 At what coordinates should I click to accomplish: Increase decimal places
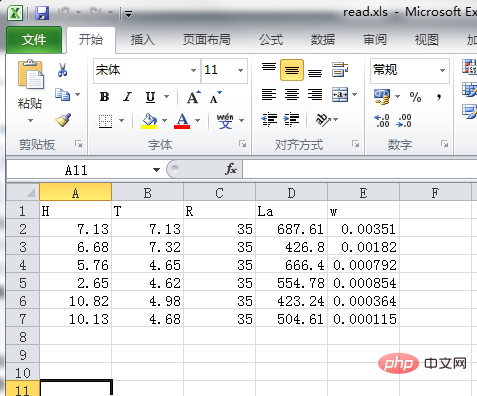pos(382,120)
